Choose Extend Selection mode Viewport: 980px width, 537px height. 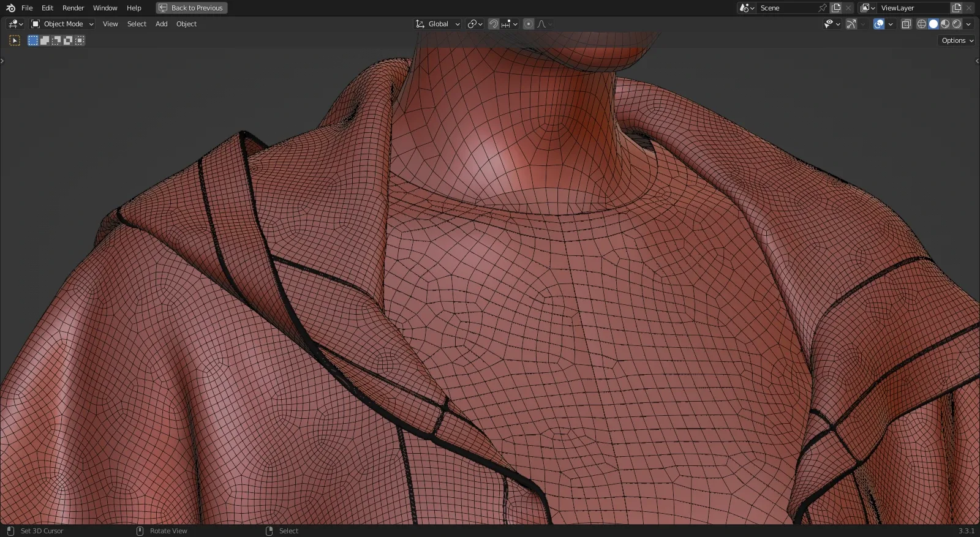click(45, 40)
